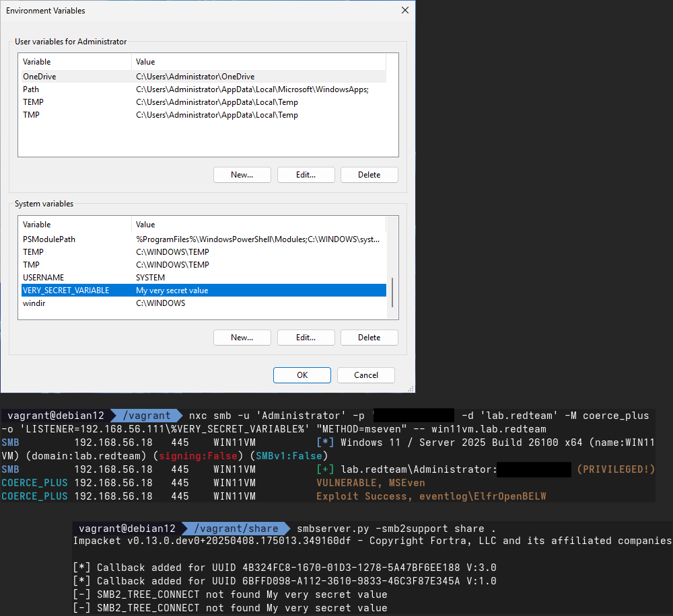This screenshot has height=616, width=673.
Task: Click the dialog resize grip at bottom-right corner
Action: tap(411, 389)
